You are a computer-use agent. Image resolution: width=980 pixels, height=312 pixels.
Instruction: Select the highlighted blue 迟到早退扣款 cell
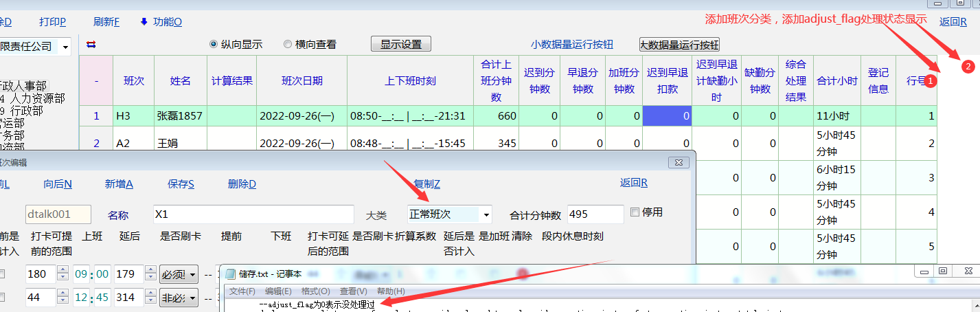(x=668, y=116)
